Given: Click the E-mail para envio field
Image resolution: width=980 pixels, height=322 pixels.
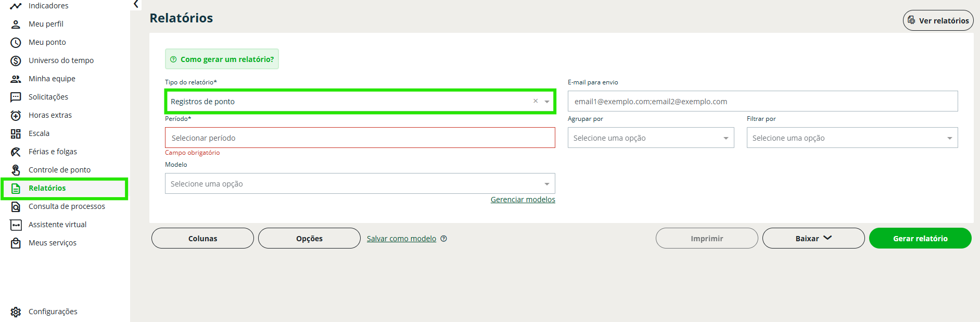Looking at the screenshot, I should [x=762, y=102].
